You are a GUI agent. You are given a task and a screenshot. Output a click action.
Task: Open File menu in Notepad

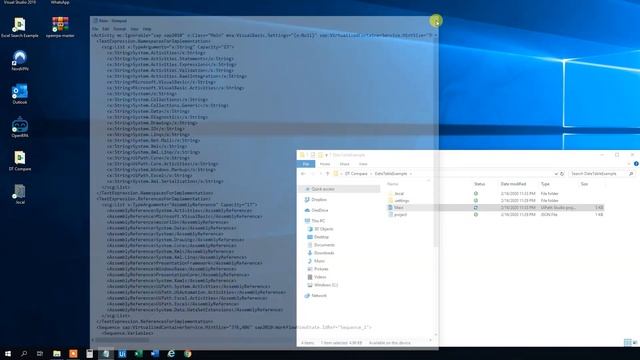[x=95, y=29]
